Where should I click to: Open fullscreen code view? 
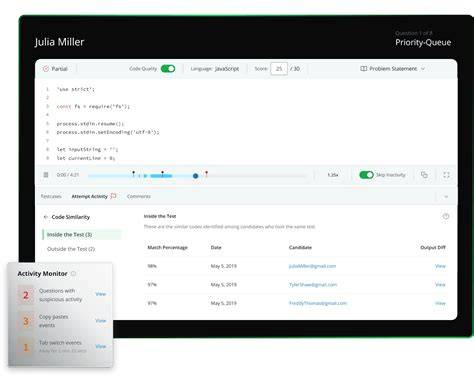click(446, 175)
